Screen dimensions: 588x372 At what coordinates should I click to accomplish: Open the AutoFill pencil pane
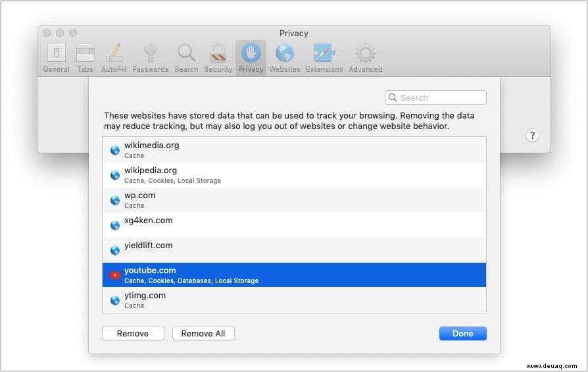(114, 58)
